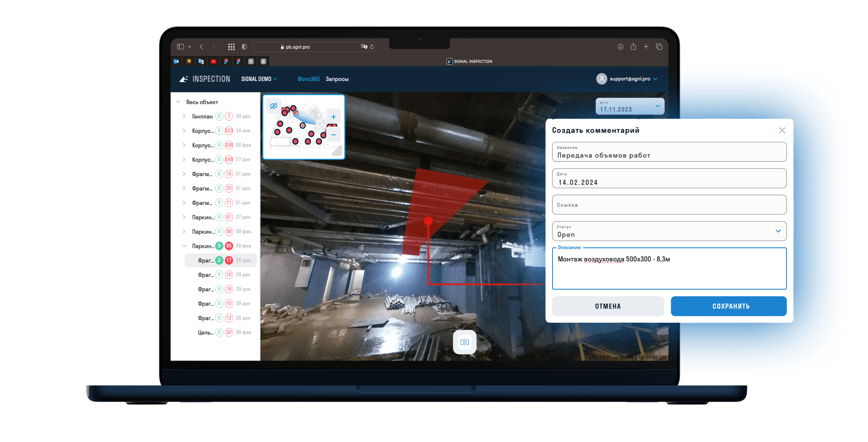Click the browser share icon
The width and height of the screenshot is (868, 442).
(x=633, y=47)
